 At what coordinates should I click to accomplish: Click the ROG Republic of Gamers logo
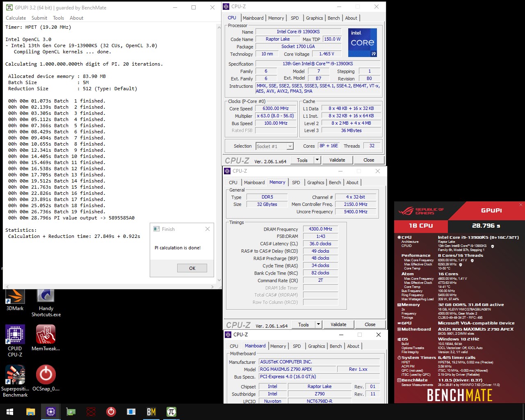click(x=421, y=211)
